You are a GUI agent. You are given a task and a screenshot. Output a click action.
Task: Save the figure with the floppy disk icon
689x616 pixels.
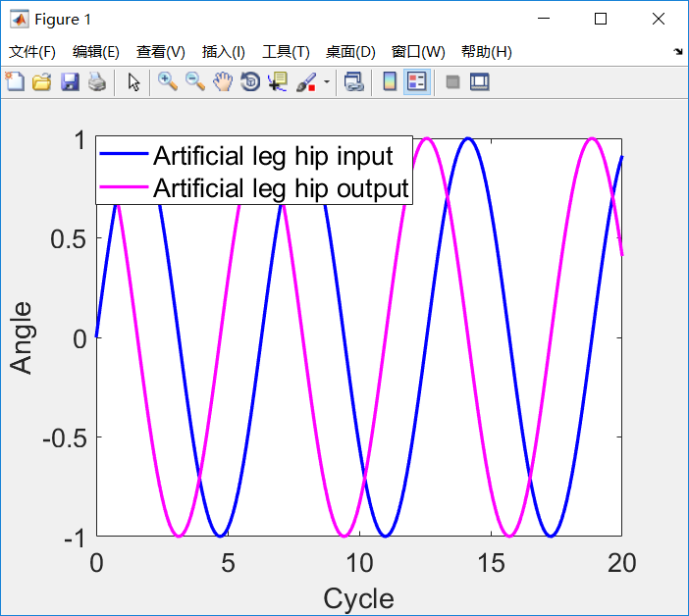70,81
